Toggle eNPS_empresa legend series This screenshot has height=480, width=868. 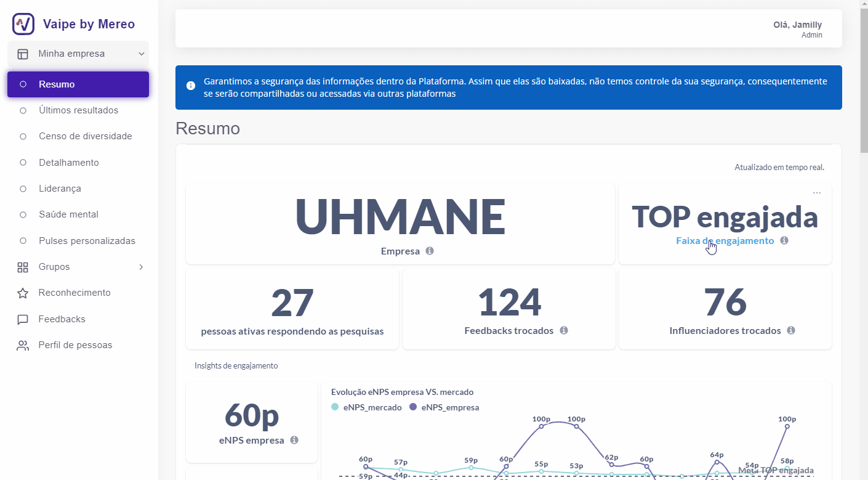pyautogui.click(x=444, y=407)
